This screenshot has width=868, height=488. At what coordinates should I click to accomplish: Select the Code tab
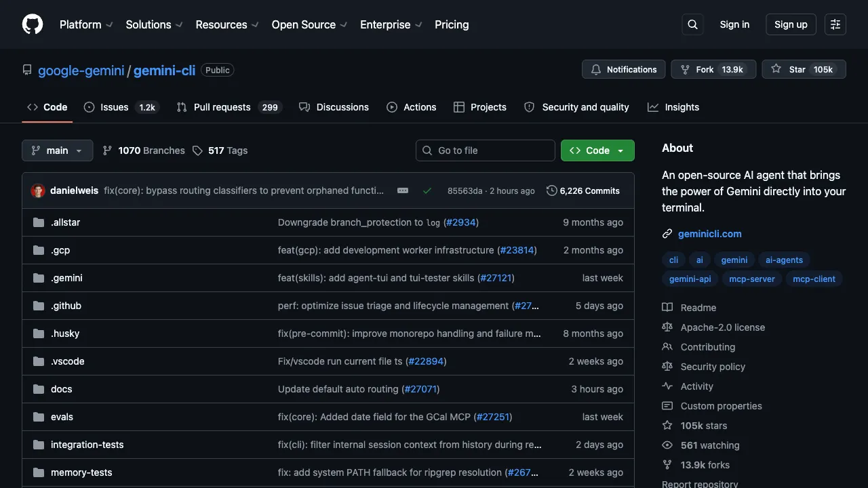click(47, 107)
